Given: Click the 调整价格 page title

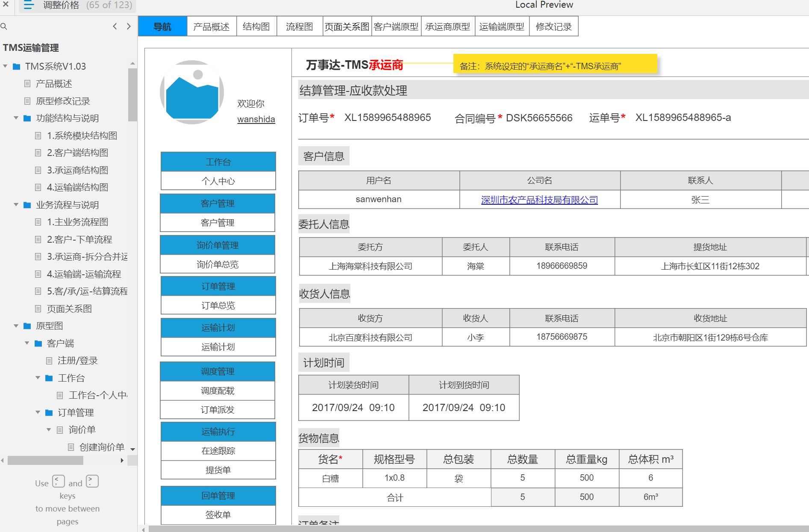Looking at the screenshot, I should tap(61, 5).
